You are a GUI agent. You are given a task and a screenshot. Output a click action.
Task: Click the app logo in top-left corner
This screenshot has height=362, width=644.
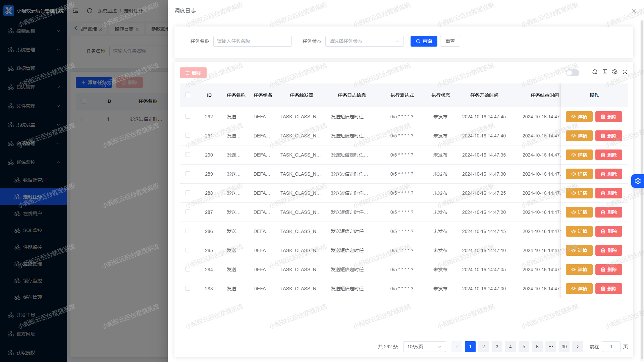pos(9,11)
